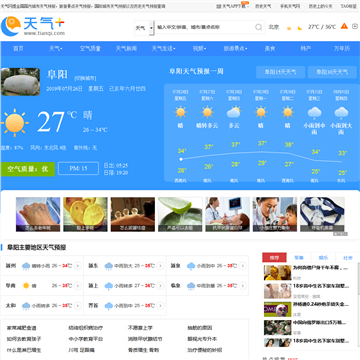Click the rain cloud icon in 颍州 row
This screenshot has width=360, height=360.
pyautogui.click(x=26, y=266)
